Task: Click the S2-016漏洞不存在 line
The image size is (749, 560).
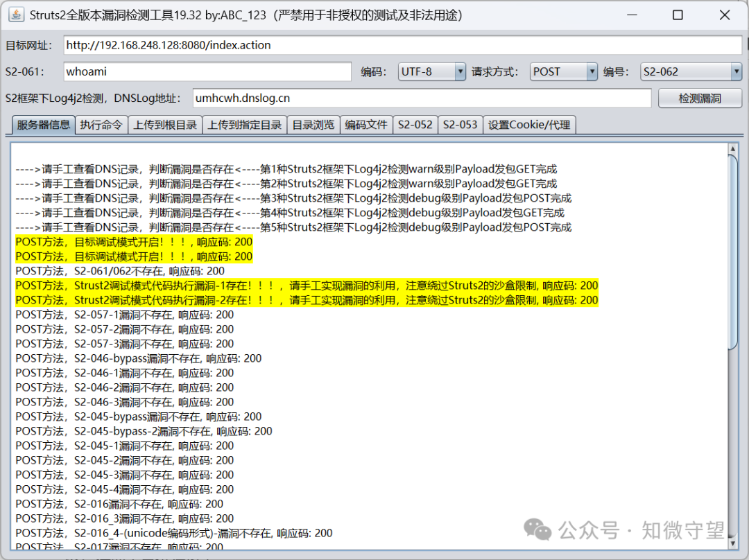Action: click(119, 504)
